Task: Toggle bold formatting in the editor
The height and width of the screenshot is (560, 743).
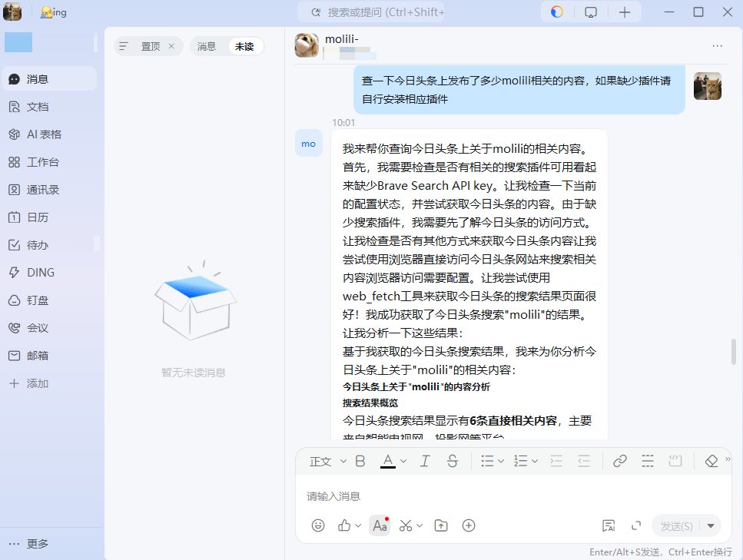Action: click(x=360, y=461)
